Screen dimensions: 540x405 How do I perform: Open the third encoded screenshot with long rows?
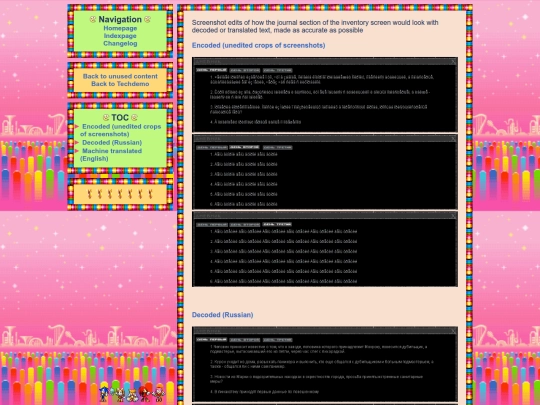pyautogui.click(x=325, y=249)
